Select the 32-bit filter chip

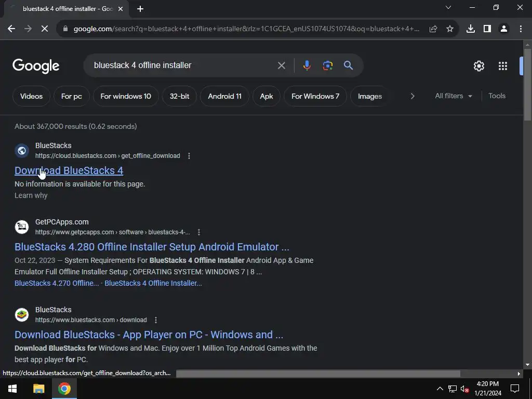coord(179,96)
